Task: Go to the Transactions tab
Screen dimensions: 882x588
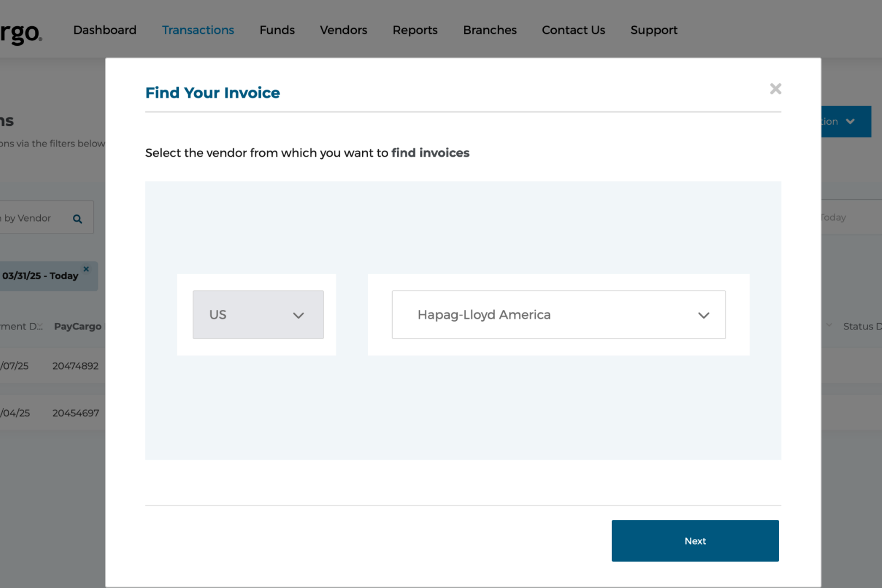Action: pos(198,30)
